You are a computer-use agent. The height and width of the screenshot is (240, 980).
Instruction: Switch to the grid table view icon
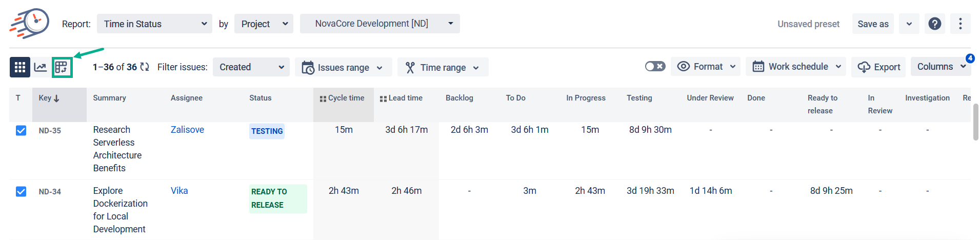coord(20,67)
